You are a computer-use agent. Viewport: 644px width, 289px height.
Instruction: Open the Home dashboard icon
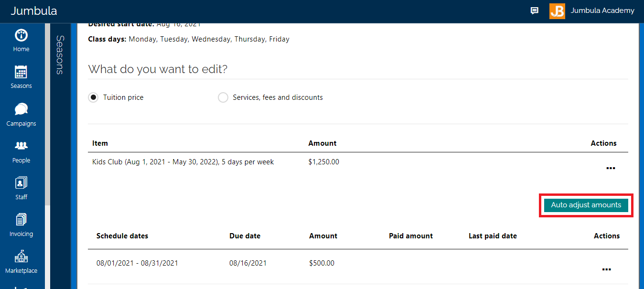coord(21,35)
